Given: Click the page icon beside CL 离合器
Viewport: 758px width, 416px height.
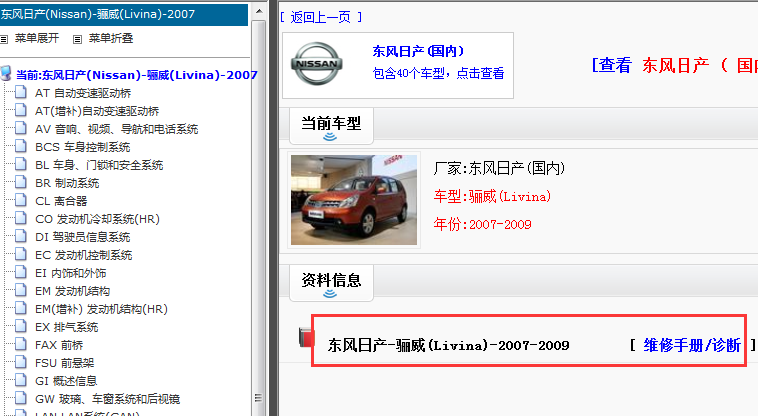Looking at the screenshot, I should click(21, 200).
